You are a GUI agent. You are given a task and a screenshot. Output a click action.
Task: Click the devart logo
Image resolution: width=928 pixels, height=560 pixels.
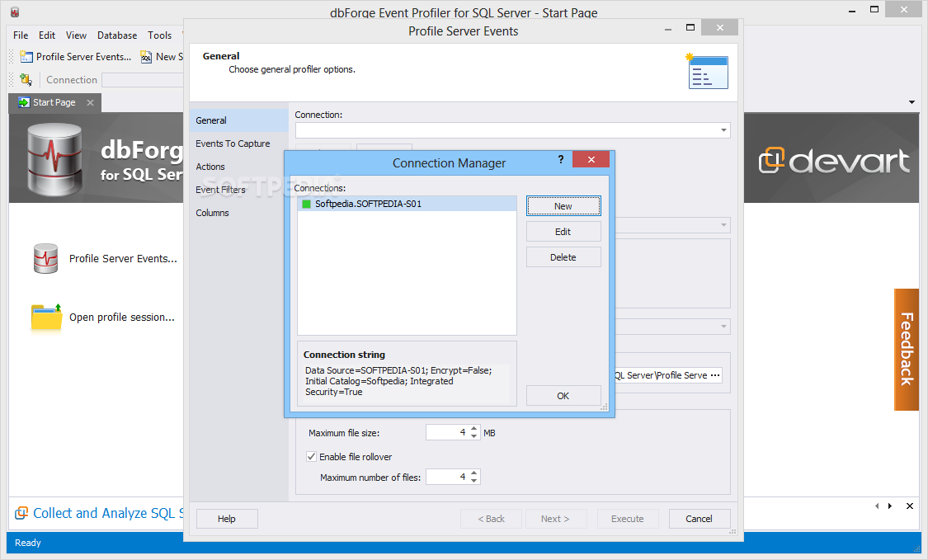point(834,161)
